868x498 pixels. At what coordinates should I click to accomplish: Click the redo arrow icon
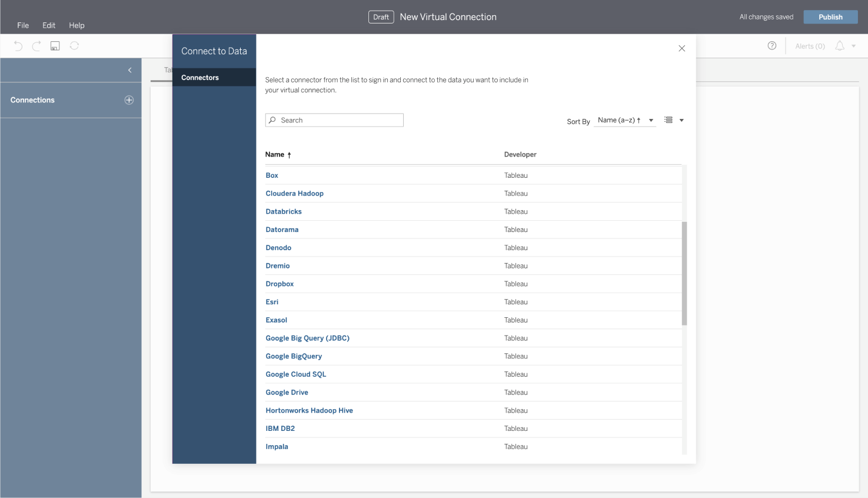(36, 46)
